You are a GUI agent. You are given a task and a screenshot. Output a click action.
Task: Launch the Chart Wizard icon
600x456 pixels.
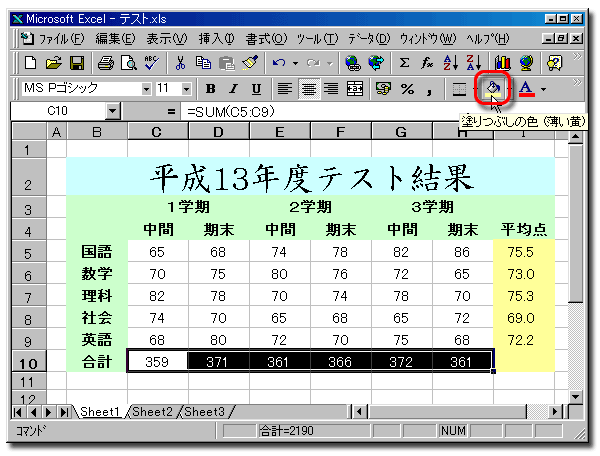tap(502, 62)
